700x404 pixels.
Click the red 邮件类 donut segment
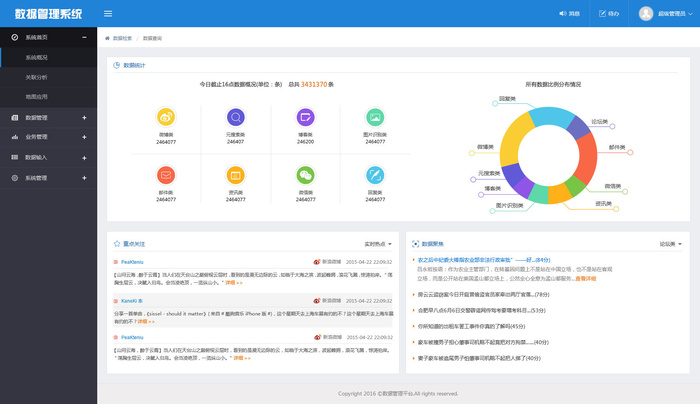(x=587, y=158)
